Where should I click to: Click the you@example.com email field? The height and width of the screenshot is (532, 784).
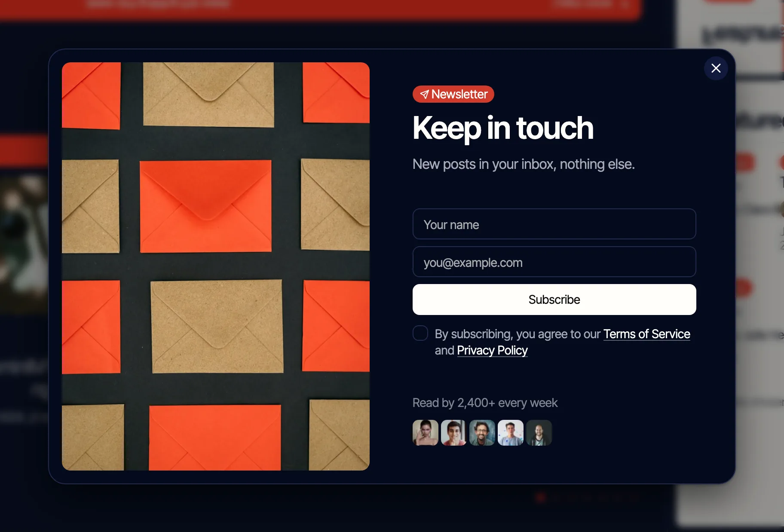coord(554,262)
